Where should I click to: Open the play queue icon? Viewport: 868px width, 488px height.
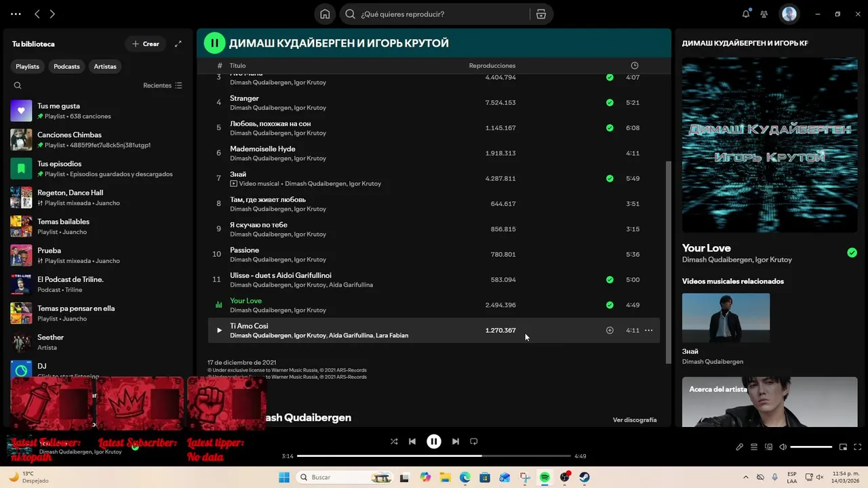[754, 447]
